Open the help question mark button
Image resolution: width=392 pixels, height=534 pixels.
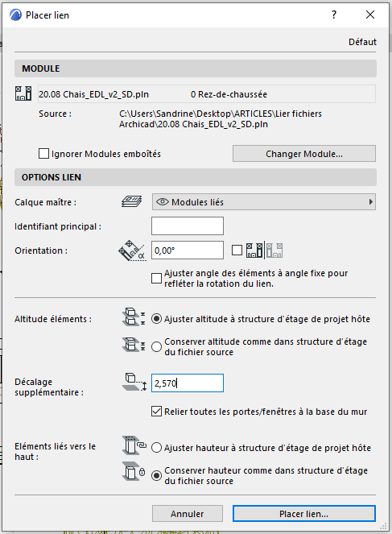[x=334, y=14]
